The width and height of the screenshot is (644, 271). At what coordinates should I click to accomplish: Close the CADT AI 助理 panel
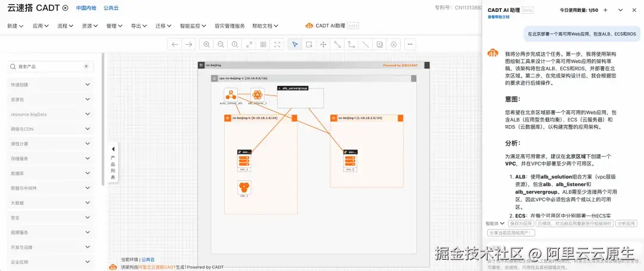click(635, 10)
